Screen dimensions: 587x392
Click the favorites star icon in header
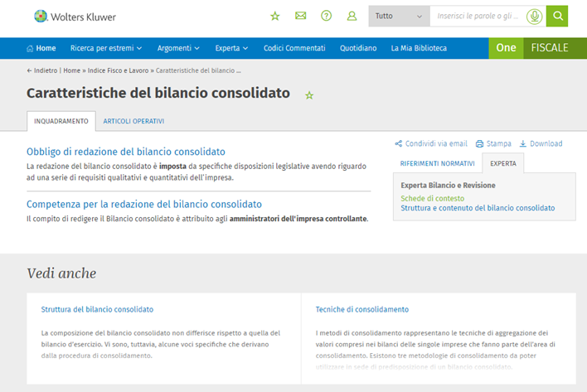pyautogui.click(x=275, y=16)
